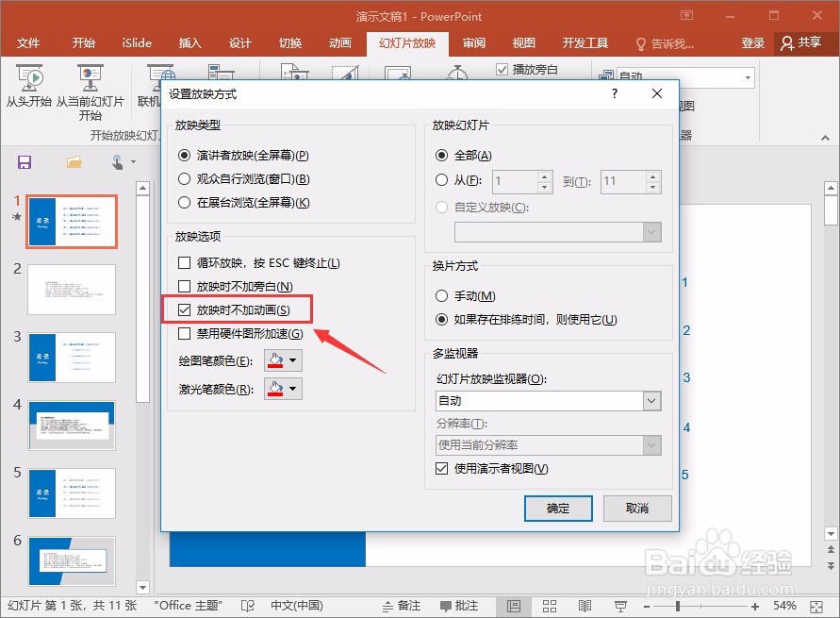
Task: Check show without narration option
Action: (x=184, y=287)
